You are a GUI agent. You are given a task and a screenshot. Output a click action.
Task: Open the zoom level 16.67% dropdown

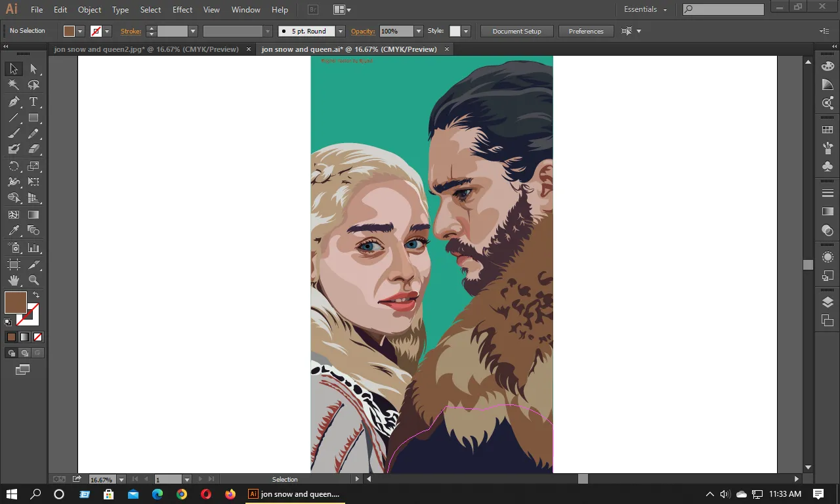tap(121, 480)
